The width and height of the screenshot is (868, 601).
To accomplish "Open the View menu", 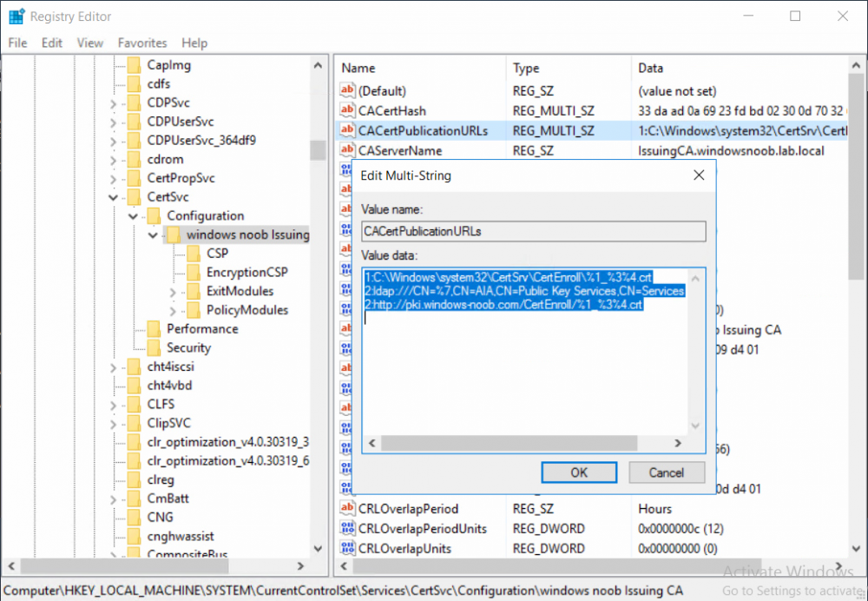I will pyautogui.click(x=89, y=43).
